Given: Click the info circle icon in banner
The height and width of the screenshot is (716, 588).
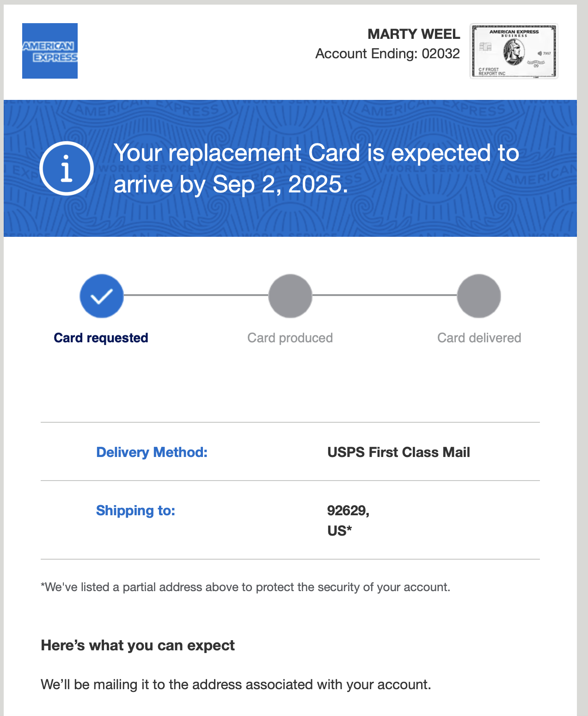Looking at the screenshot, I should (67, 168).
